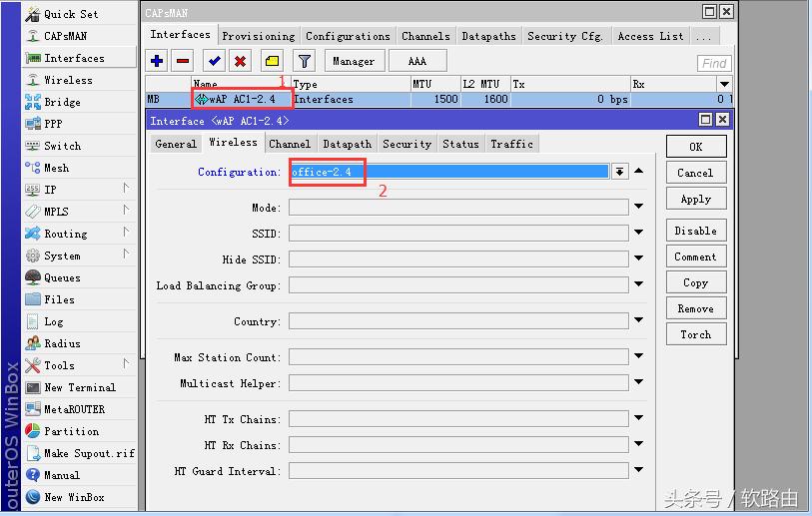
Task: Open the Channel tab of interface dialog
Action: point(290,144)
